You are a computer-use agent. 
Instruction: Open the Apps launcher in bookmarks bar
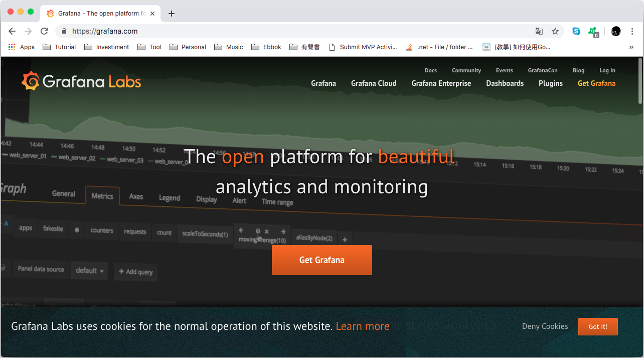(x=22, y=47)
